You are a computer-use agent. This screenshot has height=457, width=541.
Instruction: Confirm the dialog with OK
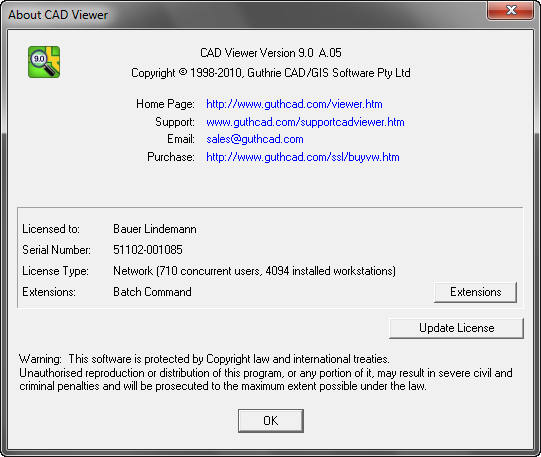[x=270, y=420]
